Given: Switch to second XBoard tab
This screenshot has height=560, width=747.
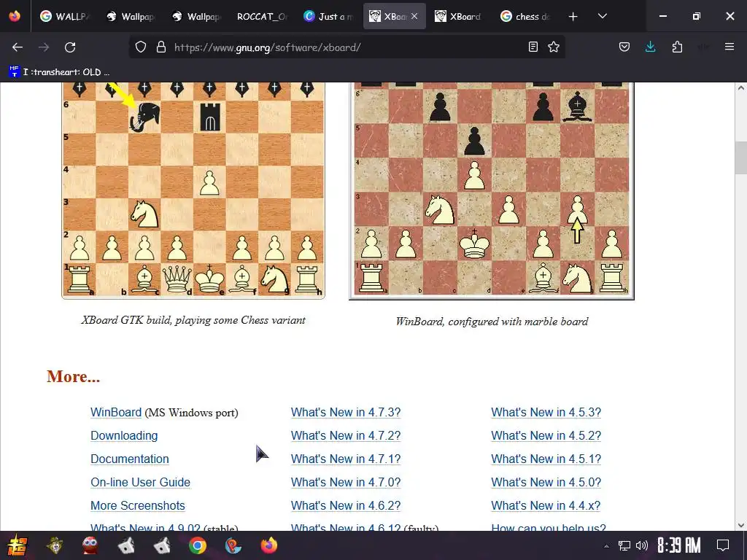Looking at the screenshot, I should coord(460,16).
